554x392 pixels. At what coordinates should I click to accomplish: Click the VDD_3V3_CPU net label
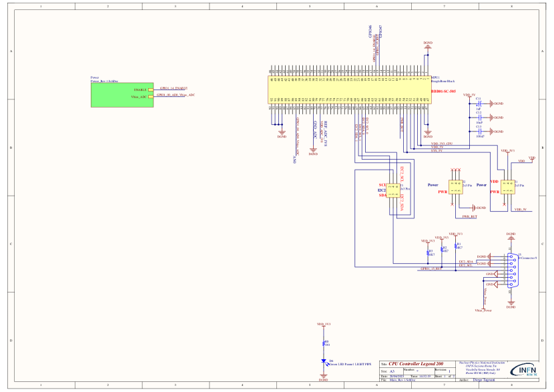click(442, 143)
